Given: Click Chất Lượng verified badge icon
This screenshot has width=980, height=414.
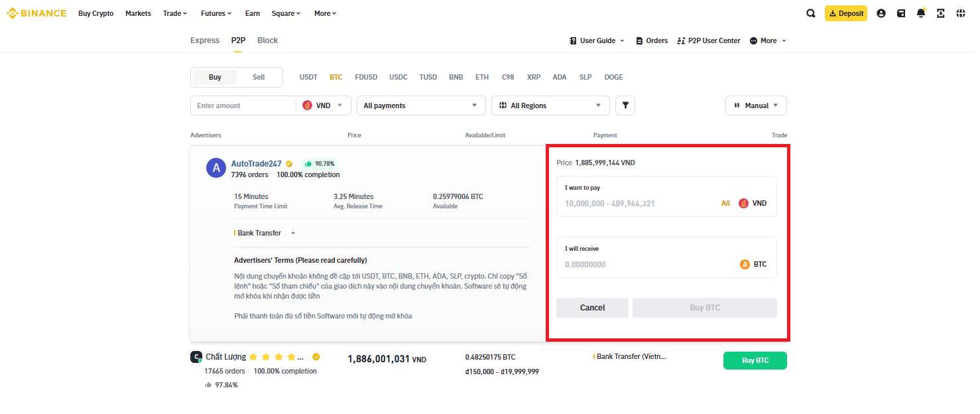Looking at the screenshot, I should point(316,357).
